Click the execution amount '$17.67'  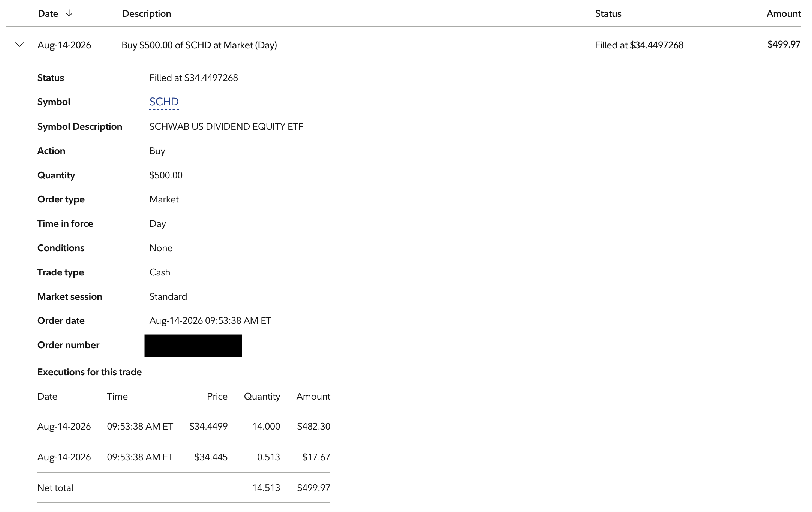(x=316, y=457)
